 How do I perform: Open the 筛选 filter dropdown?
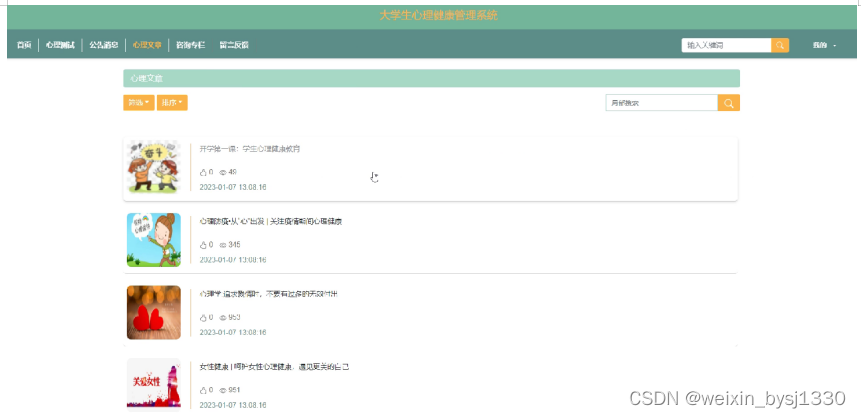(139, 103)
